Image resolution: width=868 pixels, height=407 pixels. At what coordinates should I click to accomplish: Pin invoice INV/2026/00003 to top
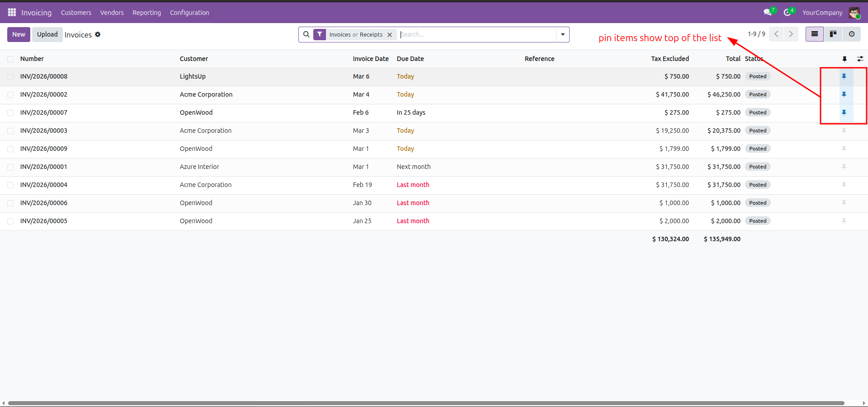844,131
